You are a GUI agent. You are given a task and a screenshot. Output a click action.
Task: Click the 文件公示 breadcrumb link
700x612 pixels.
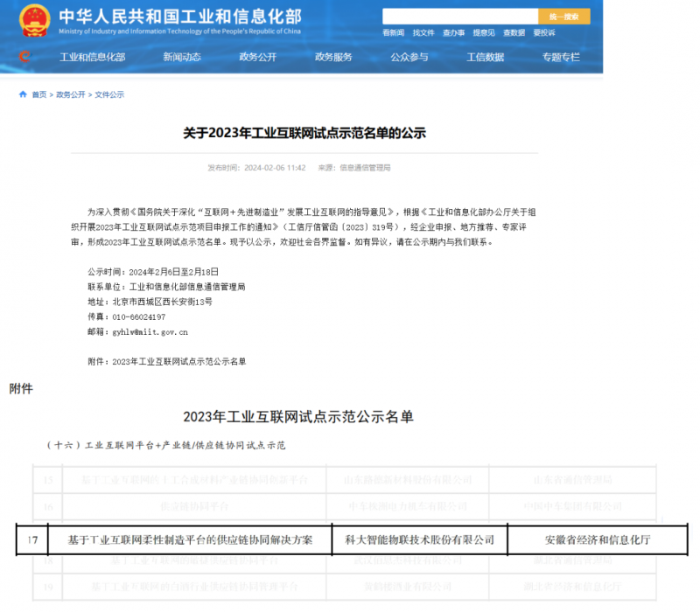click(x=109, y=94)
